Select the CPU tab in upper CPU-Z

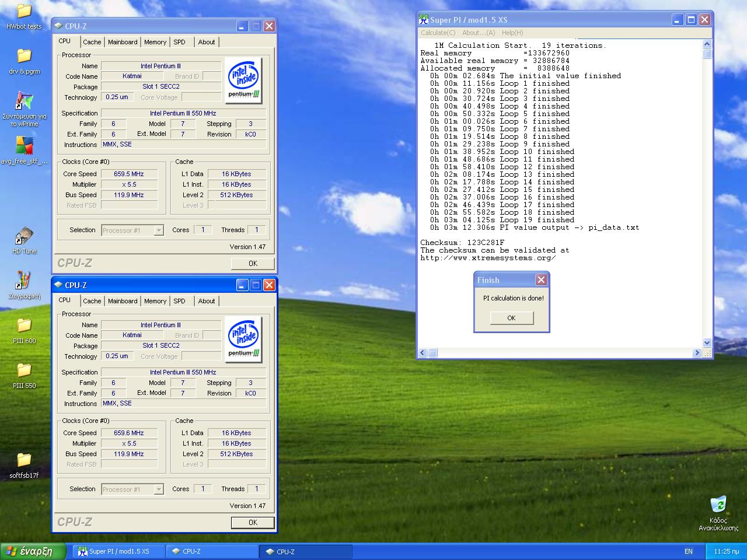point(65,41)
